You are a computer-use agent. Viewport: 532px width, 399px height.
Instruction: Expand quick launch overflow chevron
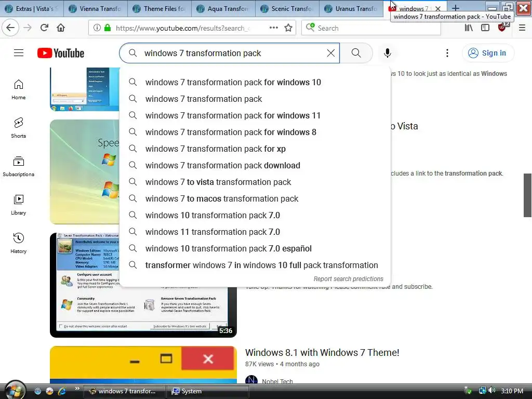77,389
